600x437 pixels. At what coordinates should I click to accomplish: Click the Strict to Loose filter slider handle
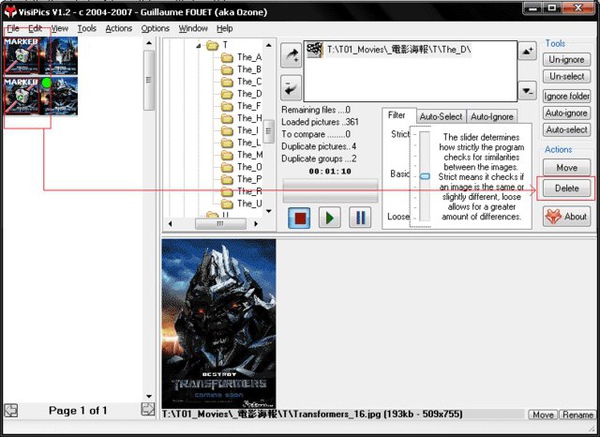[425, 176]
